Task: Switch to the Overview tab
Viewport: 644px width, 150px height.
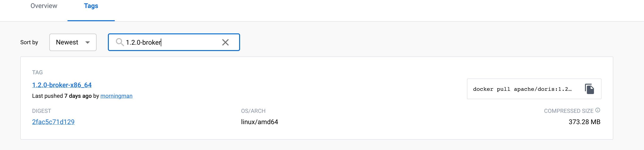Action: point(43,6)
